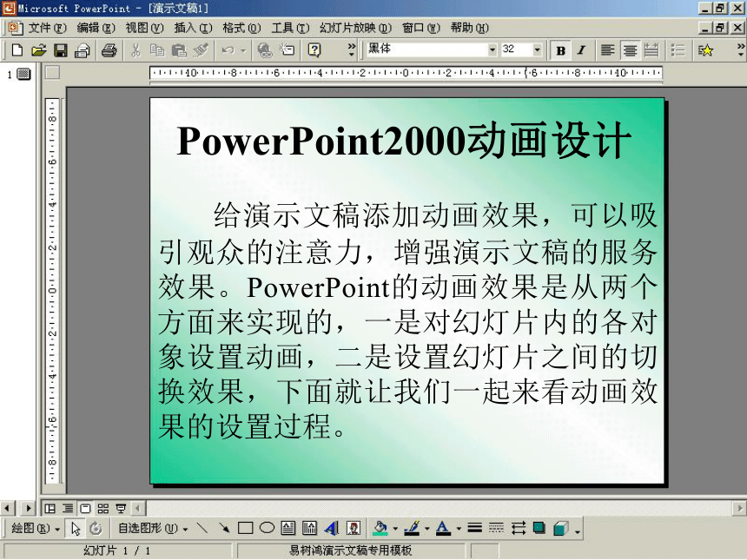Print the presentation
Screen dimensions: 747x560
109,50
